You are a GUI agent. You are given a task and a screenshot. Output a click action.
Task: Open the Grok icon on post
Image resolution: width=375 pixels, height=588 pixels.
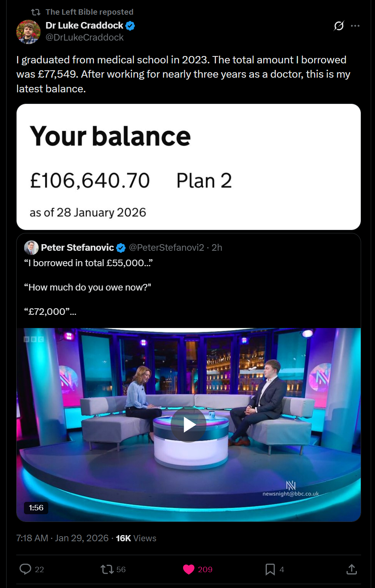[x=339, y=26]
